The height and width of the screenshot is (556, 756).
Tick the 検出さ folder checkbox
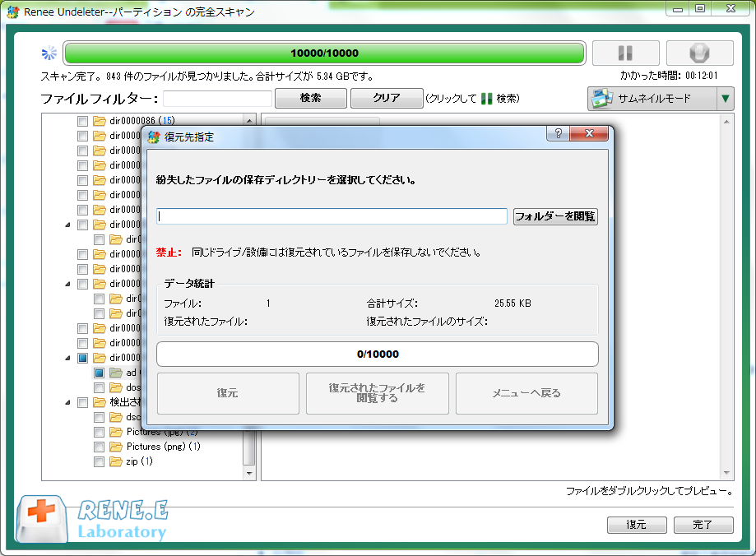pyautogui.click(x=82, y=403)
